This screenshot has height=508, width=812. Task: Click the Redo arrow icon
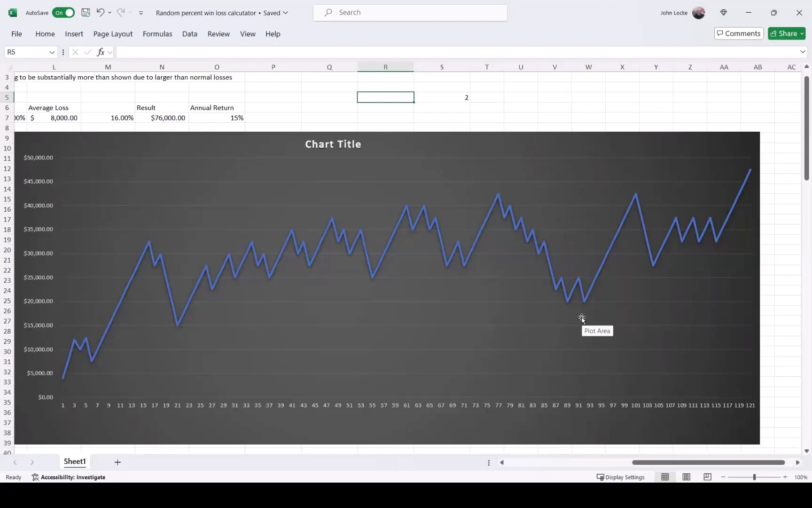pos(121,13)
